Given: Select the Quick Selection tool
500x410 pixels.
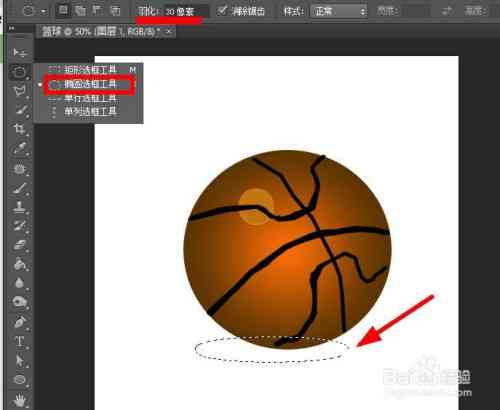Looking at the screenshot, I should (x=20, y=109).
